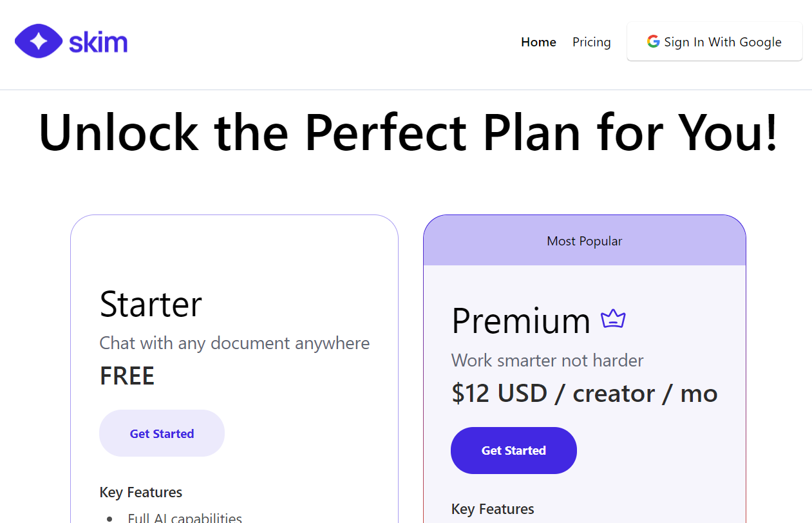The width and height of the screenshot is (812, 523).
Task: Click Key Features heading in Premium card
Action: pos(493,509)
